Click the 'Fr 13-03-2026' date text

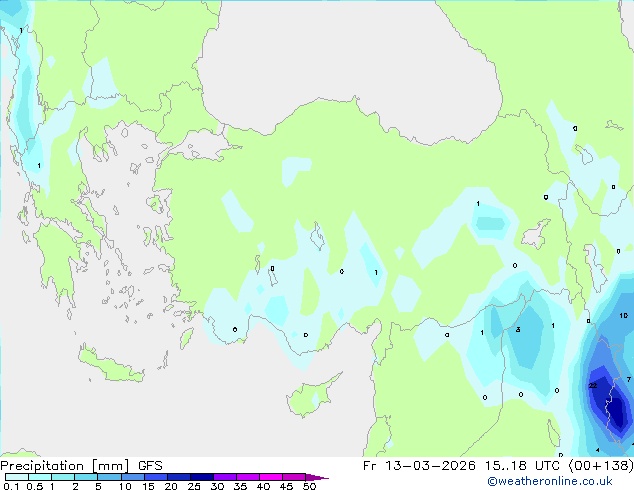tap(419, 466)
